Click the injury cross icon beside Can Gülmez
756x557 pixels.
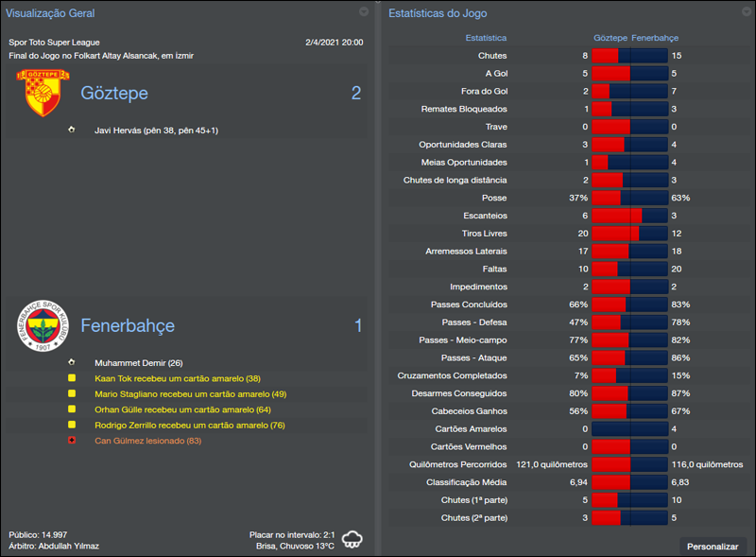[73, 441]
